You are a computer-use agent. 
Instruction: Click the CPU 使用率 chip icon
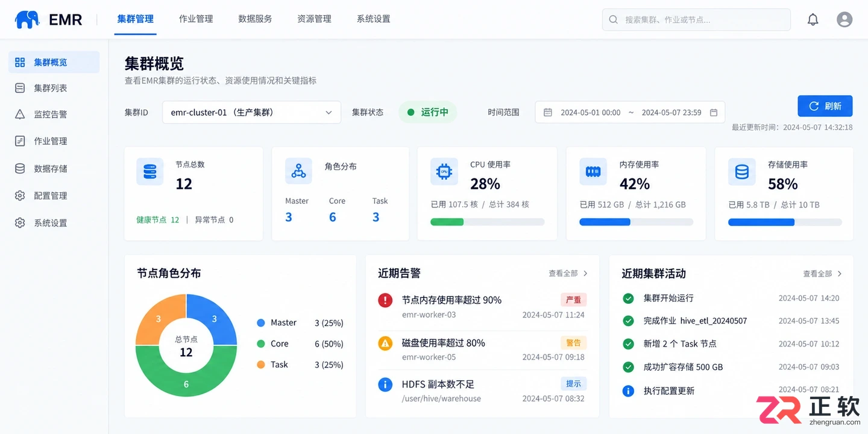[444, 172]
